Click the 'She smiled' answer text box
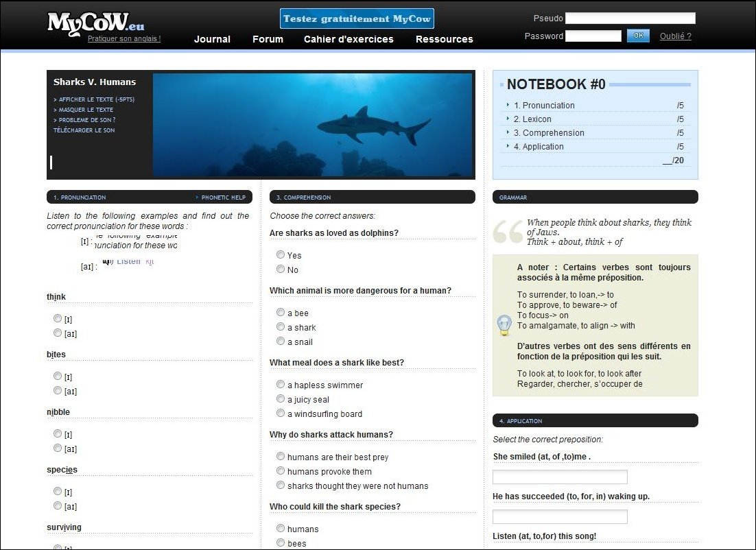 pos(560,477)
